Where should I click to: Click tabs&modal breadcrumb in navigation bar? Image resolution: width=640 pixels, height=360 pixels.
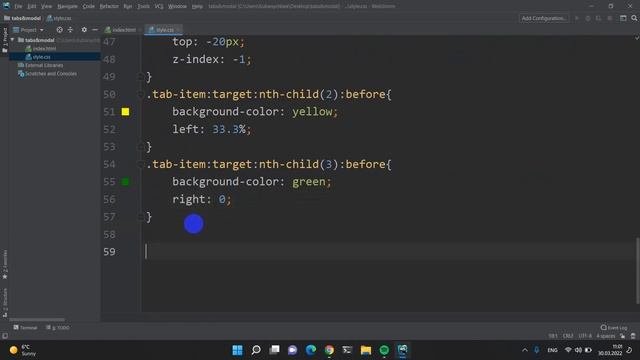click(22, 18)
